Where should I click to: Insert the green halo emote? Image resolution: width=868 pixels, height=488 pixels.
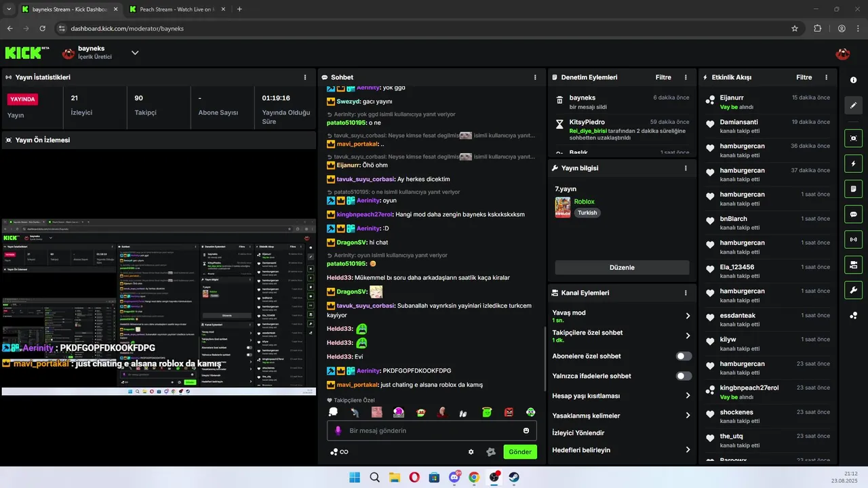point(486,412)
